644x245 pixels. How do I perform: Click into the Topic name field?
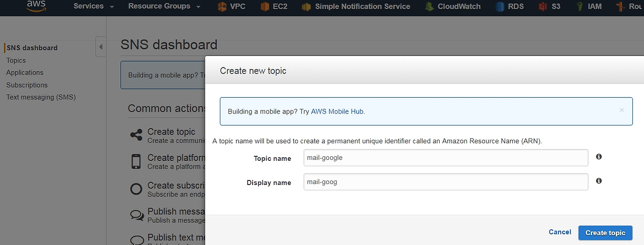pyautogui.click(x=446, y=158)
